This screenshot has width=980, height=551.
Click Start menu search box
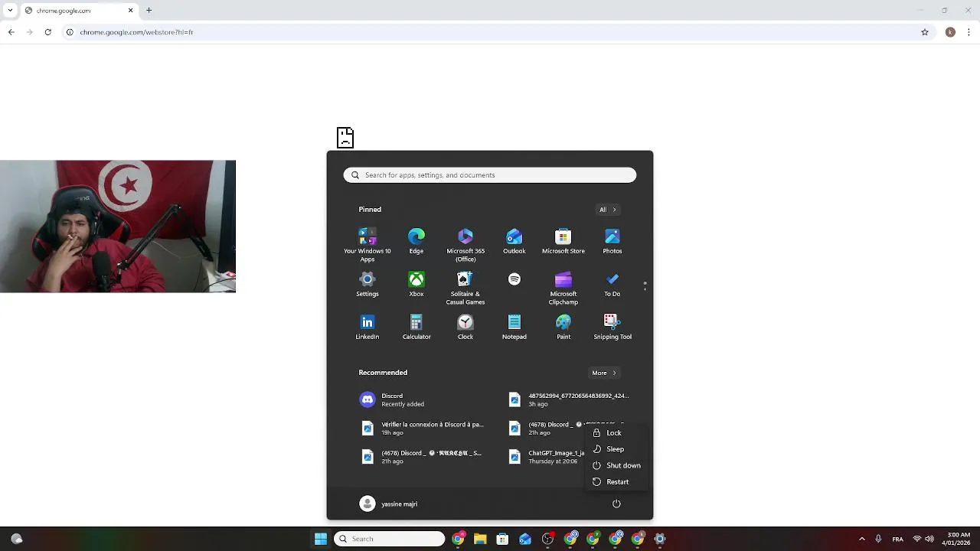click(x=490, y=175)
